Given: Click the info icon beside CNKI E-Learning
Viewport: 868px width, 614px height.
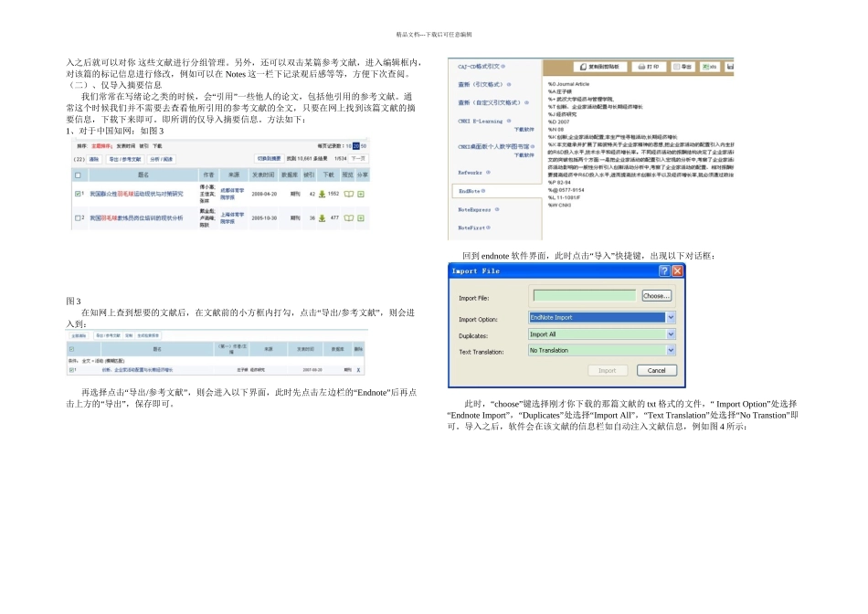Looking at the screenshot, I should coord(509,121).
